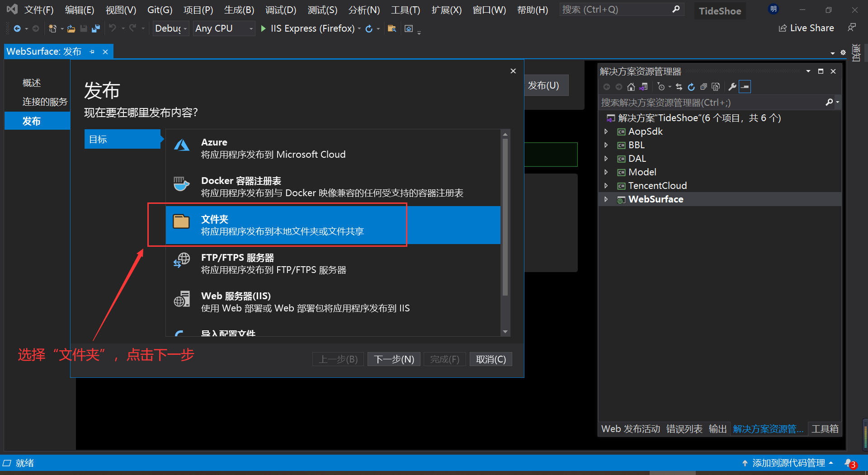Click the save all icon in toolbar
Image resolution: width=868 pixels, height=475 pixels.
click(96, 28)
